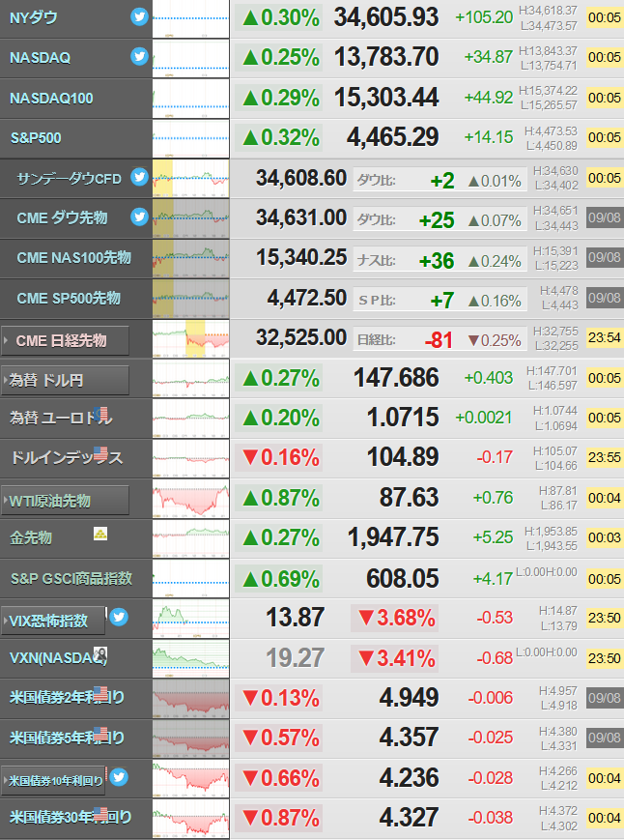Open the 金先物 link
The image size is (624, 840).
[x=31, y=537]
